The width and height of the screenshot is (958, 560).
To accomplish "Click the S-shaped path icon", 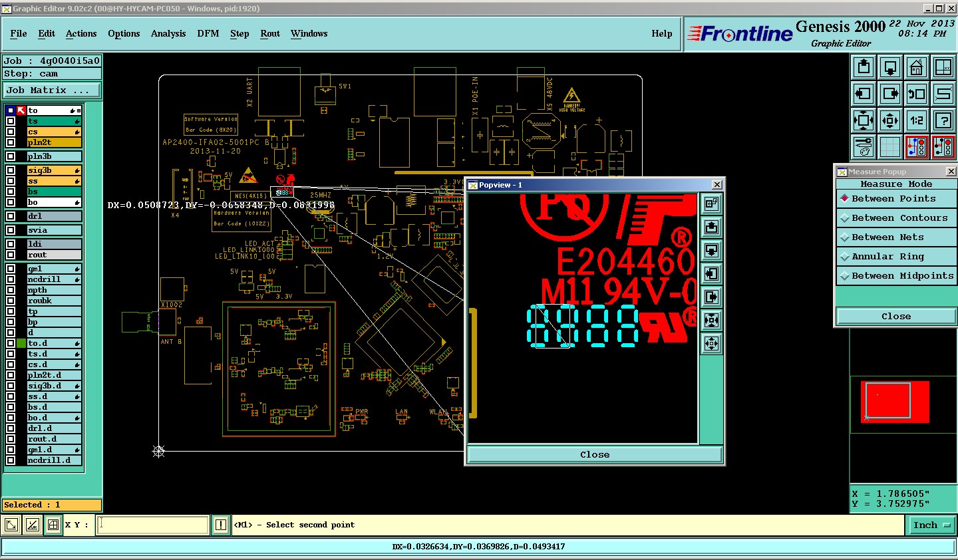I will pyautogui.click(x=943, y=94).
